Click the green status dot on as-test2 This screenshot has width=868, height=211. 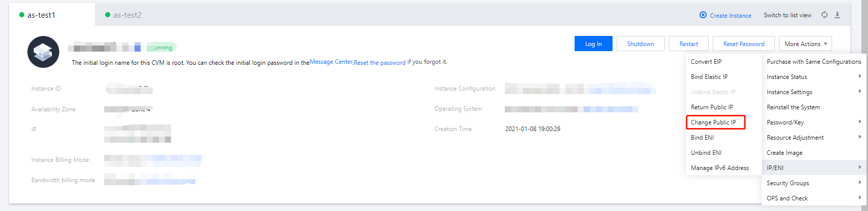108,15
